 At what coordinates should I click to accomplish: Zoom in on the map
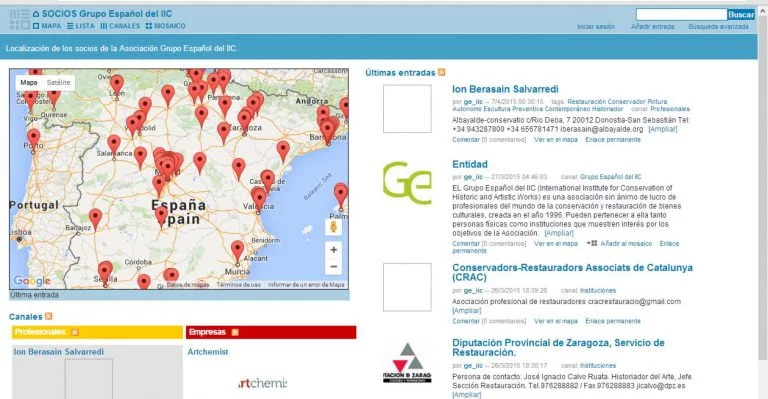(334, 250)
